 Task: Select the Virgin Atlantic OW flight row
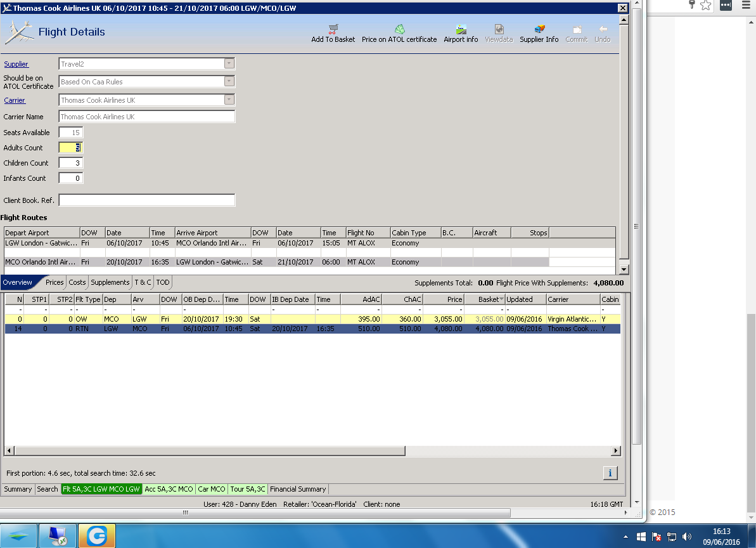click(312, 319)
